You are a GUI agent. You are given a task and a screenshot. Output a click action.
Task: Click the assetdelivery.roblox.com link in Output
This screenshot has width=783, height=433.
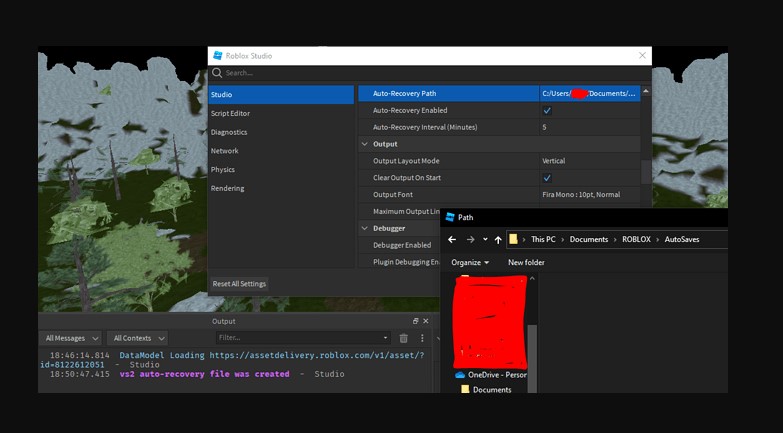pyautogui.click(x=232, y=360)
